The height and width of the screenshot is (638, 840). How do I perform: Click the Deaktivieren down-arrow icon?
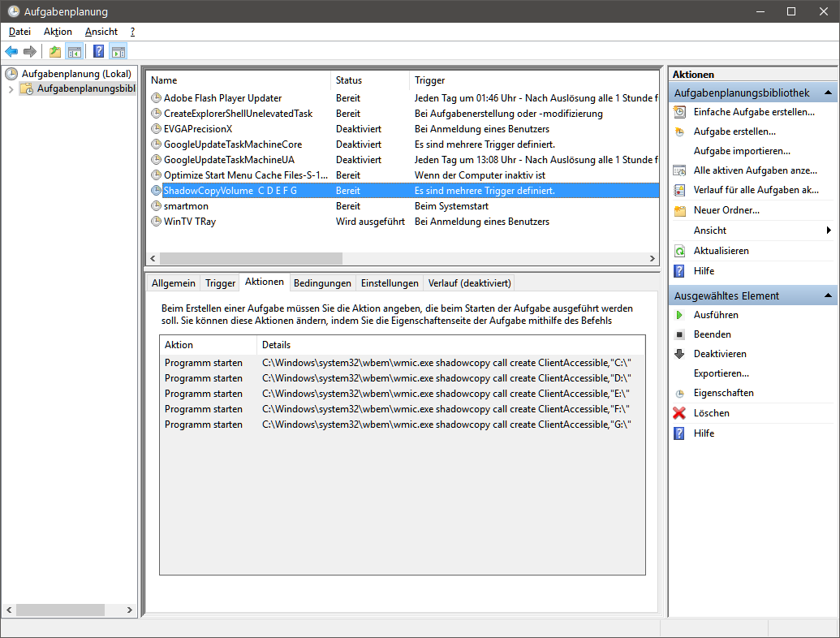(679, 354)
